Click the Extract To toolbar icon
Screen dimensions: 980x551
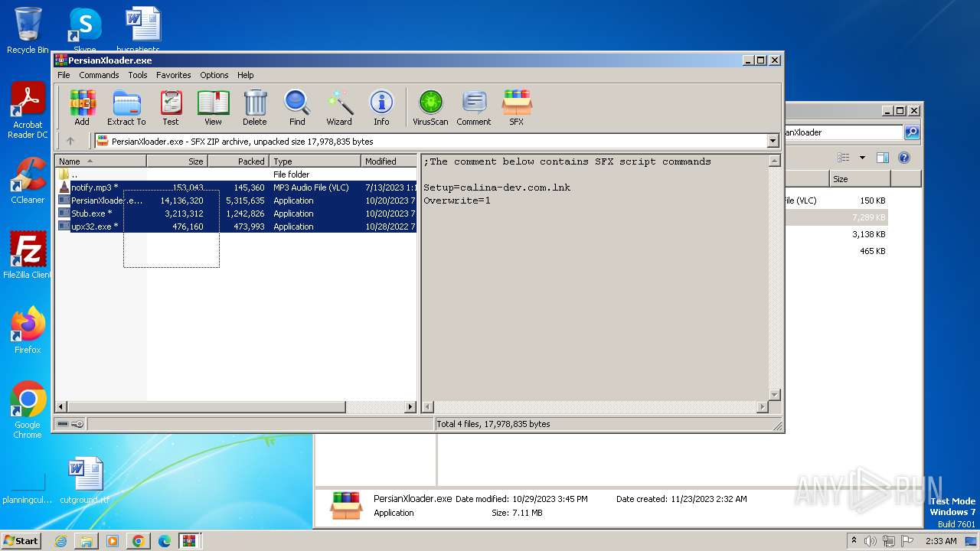pos(126,107)
